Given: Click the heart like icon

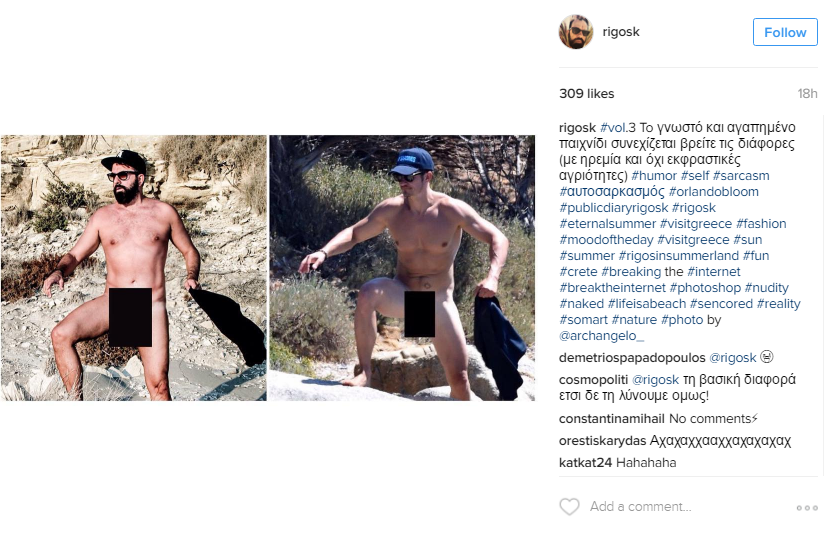Looking at the screenshot, I should pos(569,507).
